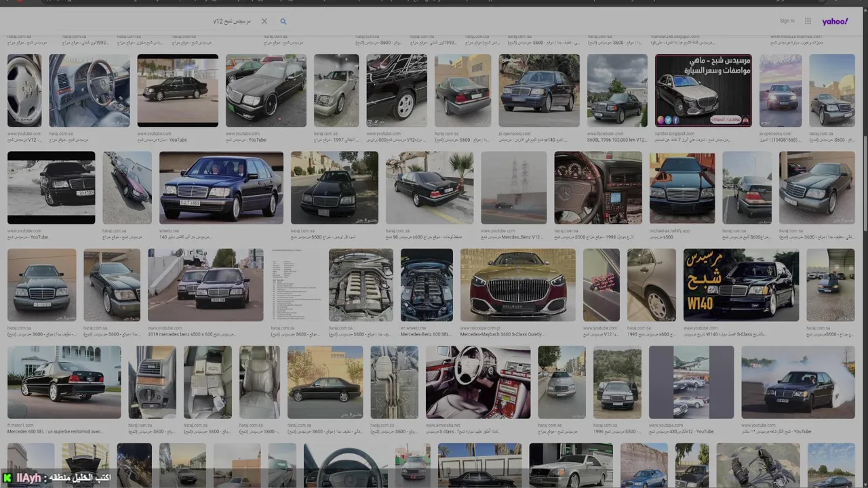Click the 'S600L 1996 100,000 km V12' title
Image resolution: width=868 pixels, height=488 pixels.
[617, 140]
